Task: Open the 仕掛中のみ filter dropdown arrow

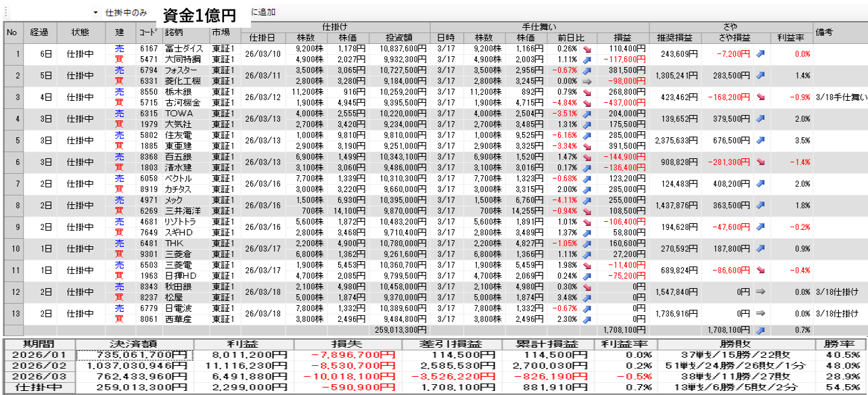Action: 95,13
